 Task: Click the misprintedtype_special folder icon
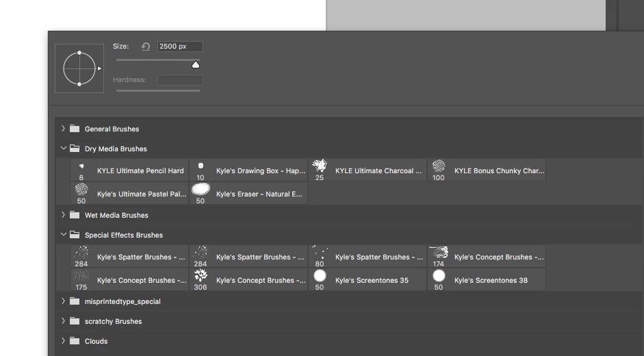[75, 301]
